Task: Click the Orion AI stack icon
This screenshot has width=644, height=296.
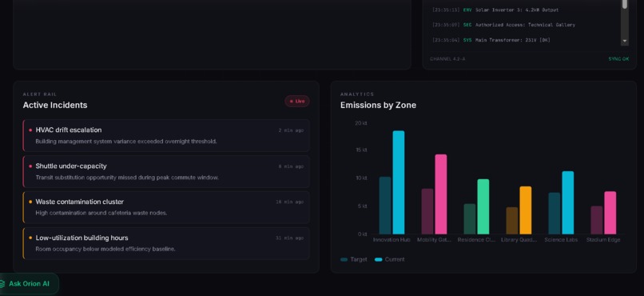Action: [2, 284]
